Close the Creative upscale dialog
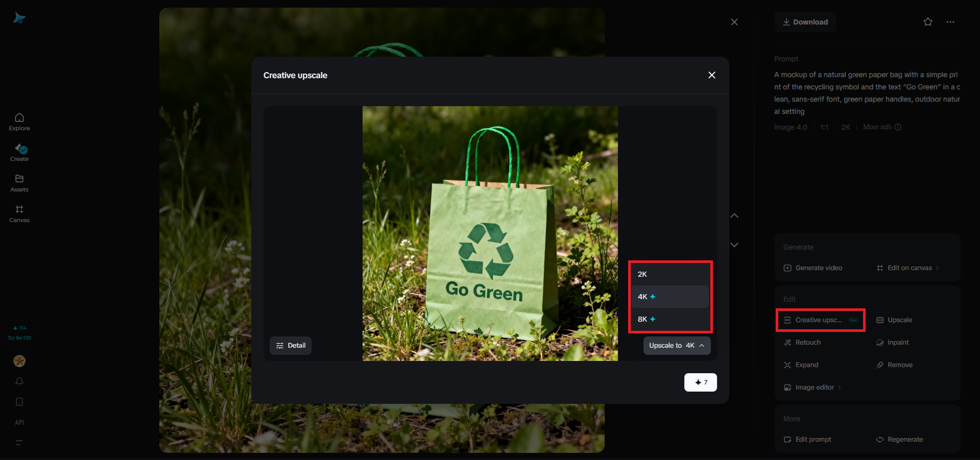Screen dimensions: 980x460 (x=712, y=75)
